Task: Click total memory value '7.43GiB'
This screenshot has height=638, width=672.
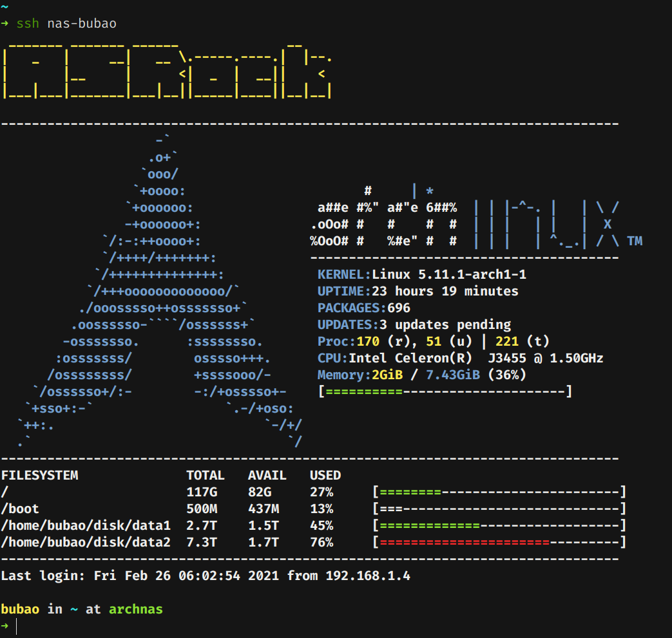Action: click(453, 375)
